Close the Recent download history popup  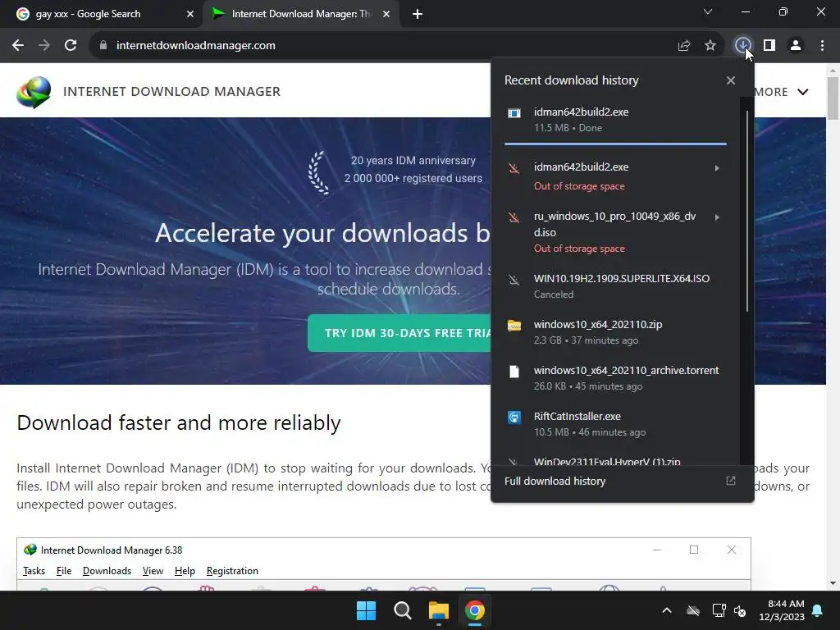pos(731,80)
